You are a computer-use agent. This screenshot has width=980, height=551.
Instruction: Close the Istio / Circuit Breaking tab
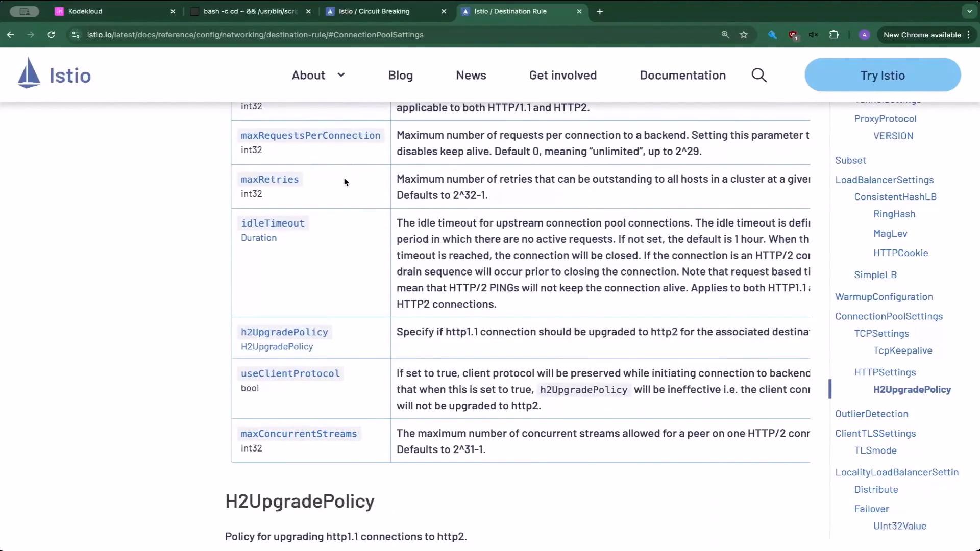pos(444,11)
